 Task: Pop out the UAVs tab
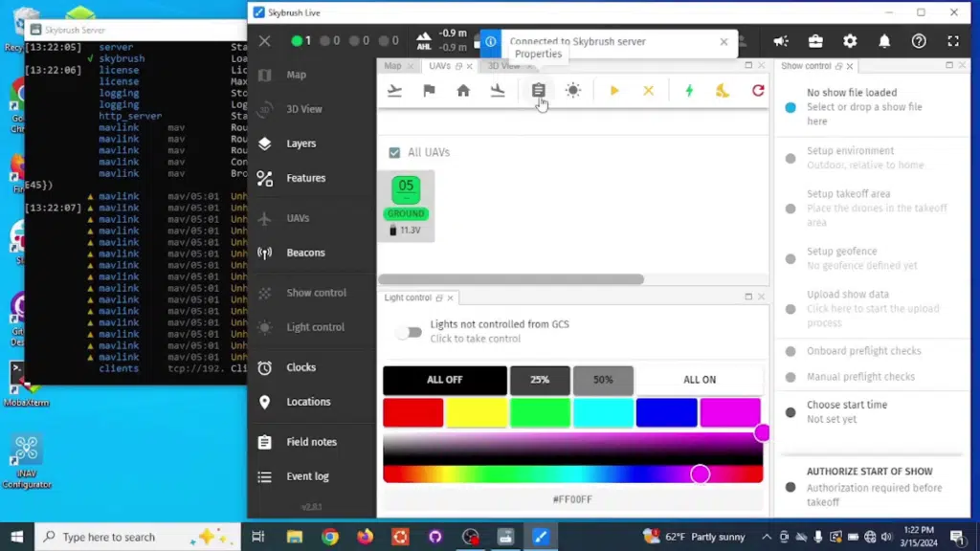tap(458, 66)
